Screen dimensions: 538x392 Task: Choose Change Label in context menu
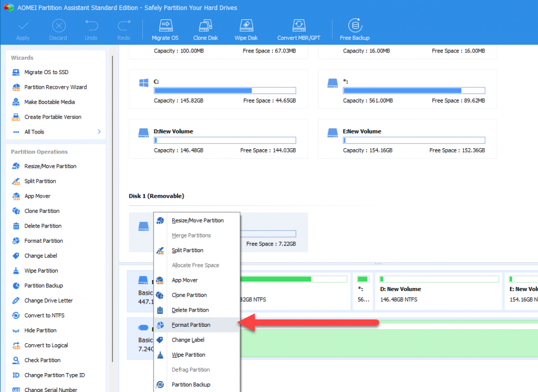[x=188, y=340]
